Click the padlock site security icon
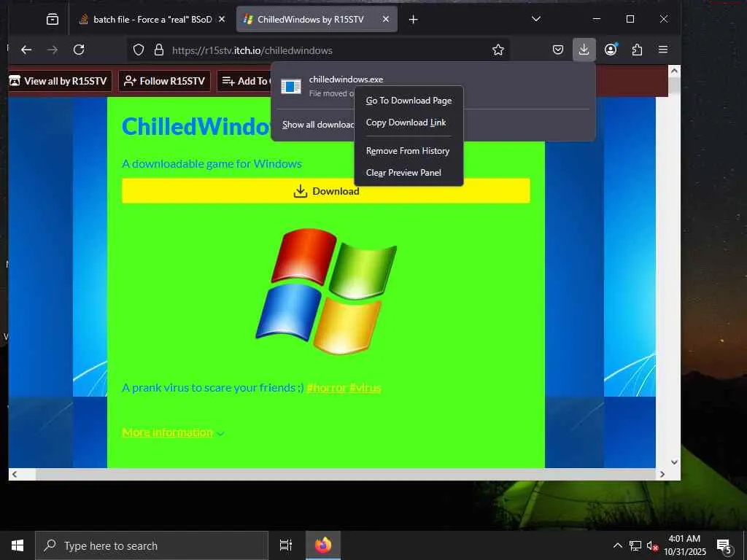This screenshot has height=560, width=747. (159, 50)
